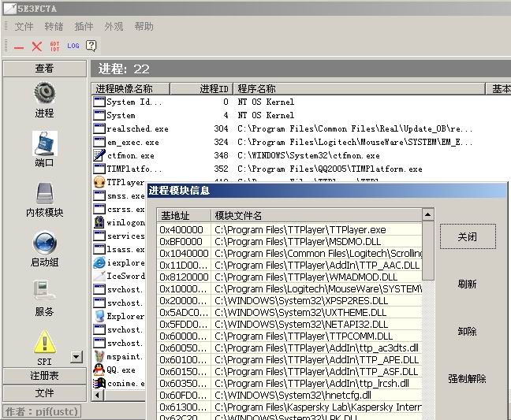Image resolution: width=511 pixels, height=420 pixels.
Task: Select module row ttp_lrcsh.dll
Action: (289, 384)
